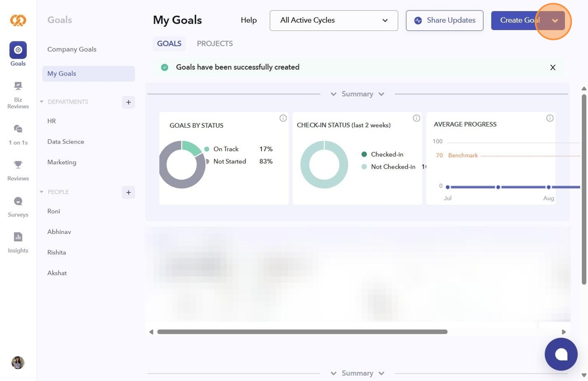Screen dimensions: 588x381
Task: View info for Goals By Status
Action: coord(283,118)
